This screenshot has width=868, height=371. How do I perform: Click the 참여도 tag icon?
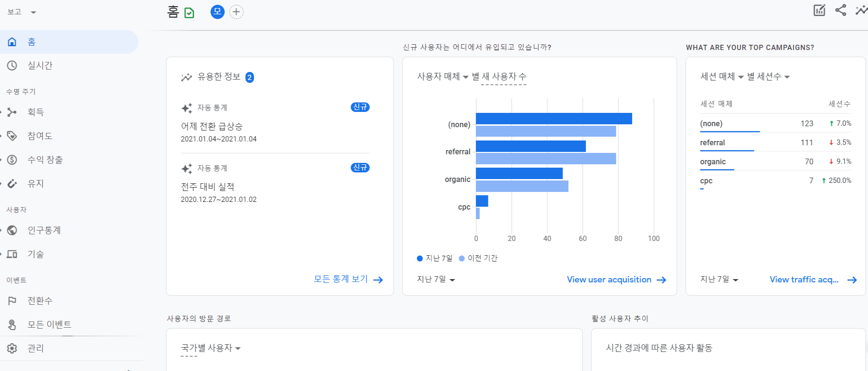click(x=12, y=136)
